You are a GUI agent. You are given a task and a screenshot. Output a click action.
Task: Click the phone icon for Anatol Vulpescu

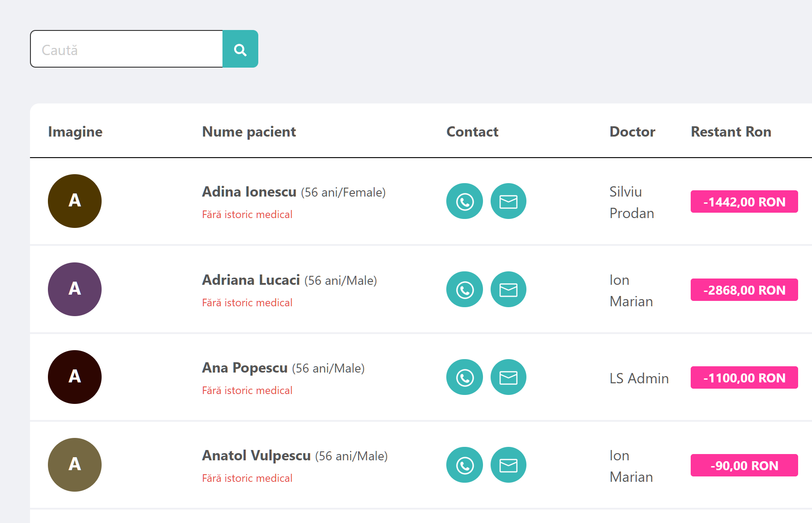(x=464, y=465)
